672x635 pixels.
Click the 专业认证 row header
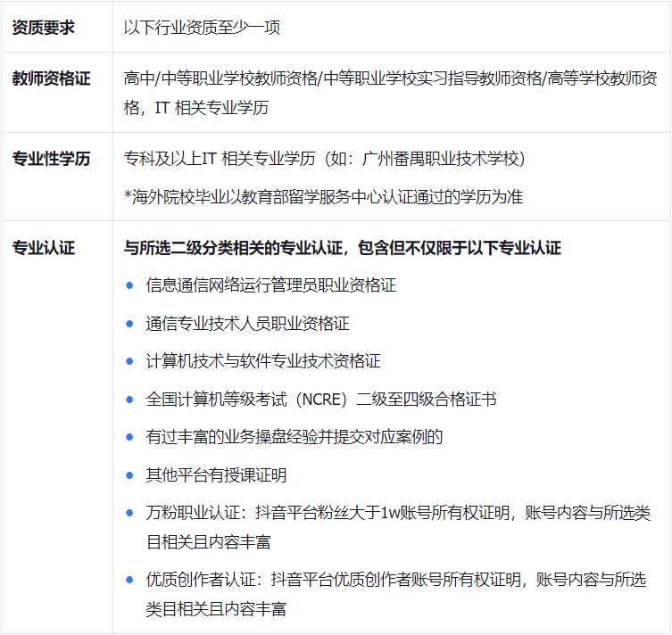pos(44,248)
